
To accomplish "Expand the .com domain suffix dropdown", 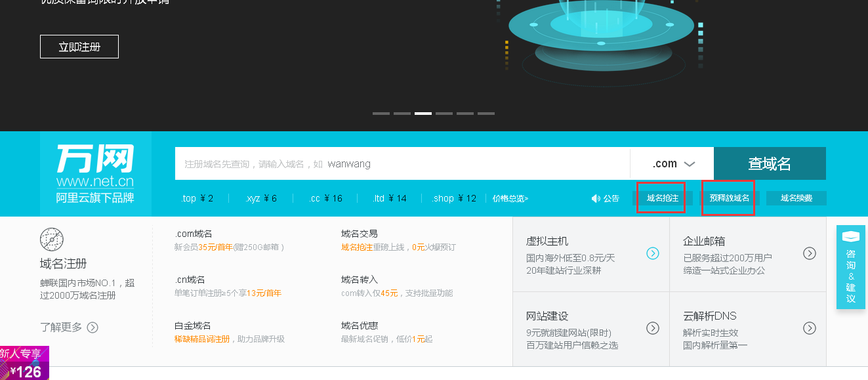I will coord(672,163).
